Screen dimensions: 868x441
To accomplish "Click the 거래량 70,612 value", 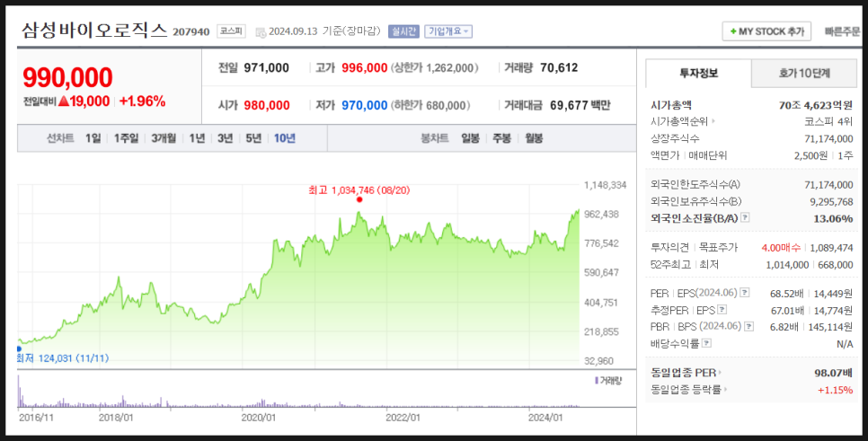I will tap(559, 67).
